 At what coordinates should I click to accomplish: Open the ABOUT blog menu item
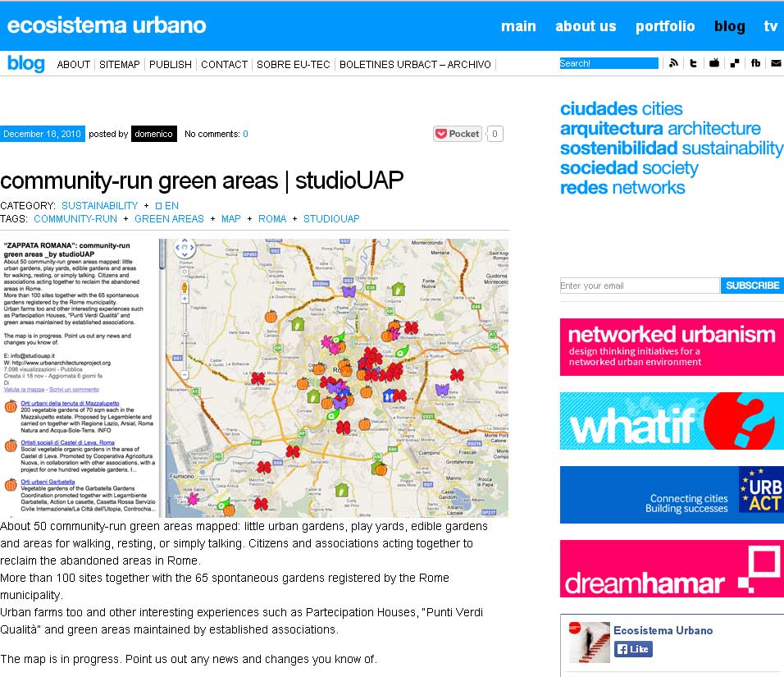pos(74,65)
